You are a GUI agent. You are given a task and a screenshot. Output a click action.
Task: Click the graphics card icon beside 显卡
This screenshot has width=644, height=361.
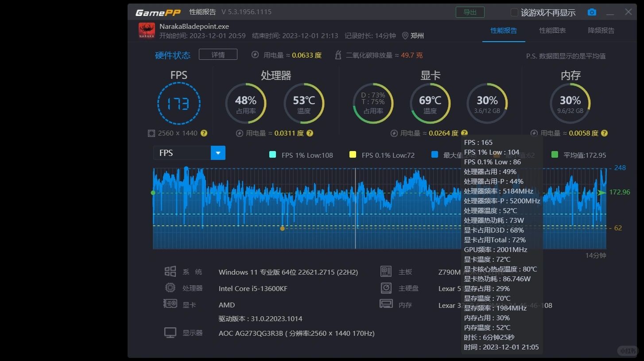click(x=170, y=304)
